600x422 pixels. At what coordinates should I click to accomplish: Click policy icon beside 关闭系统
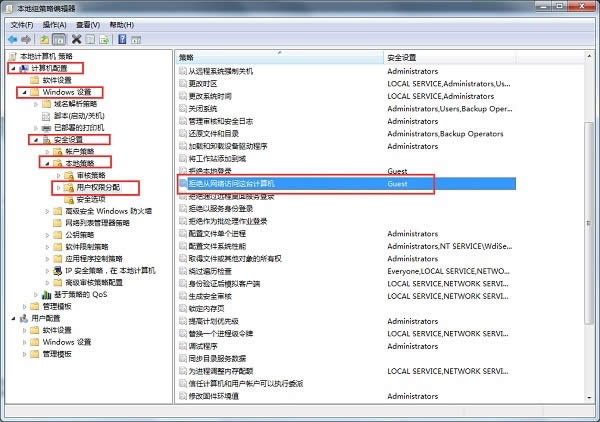[x=183, y=109]
